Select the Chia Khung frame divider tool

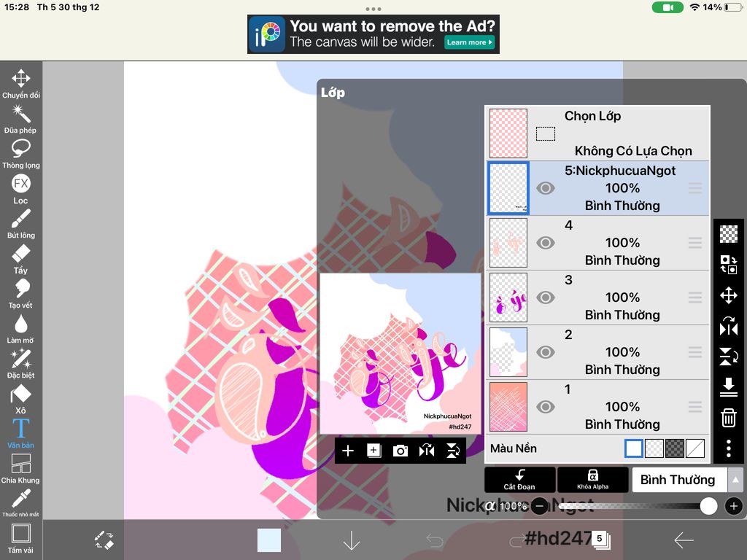[20, 469]
